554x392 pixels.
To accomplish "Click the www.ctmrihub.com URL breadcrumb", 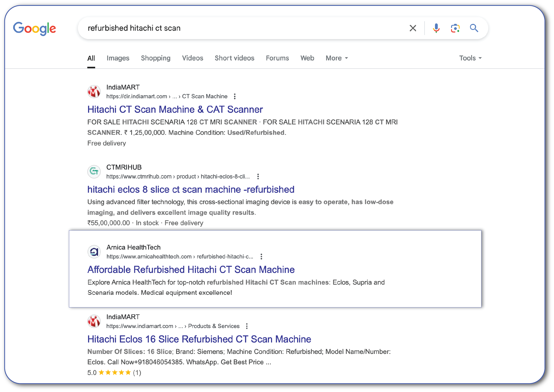I will (178, 176).
